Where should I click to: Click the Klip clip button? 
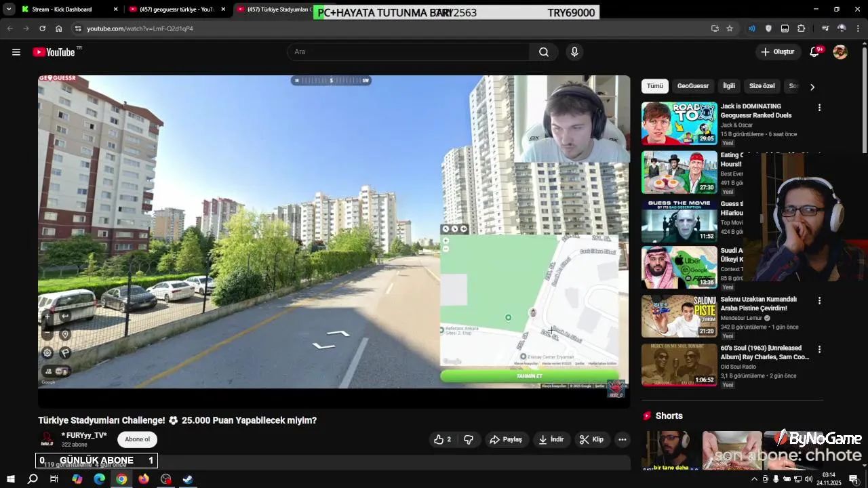[x=592, y=439]
